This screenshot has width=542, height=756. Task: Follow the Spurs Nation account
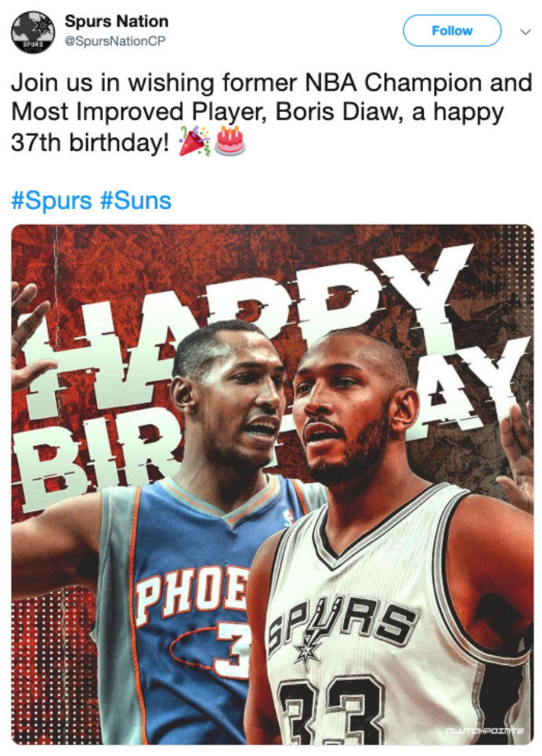coord(452,31)
